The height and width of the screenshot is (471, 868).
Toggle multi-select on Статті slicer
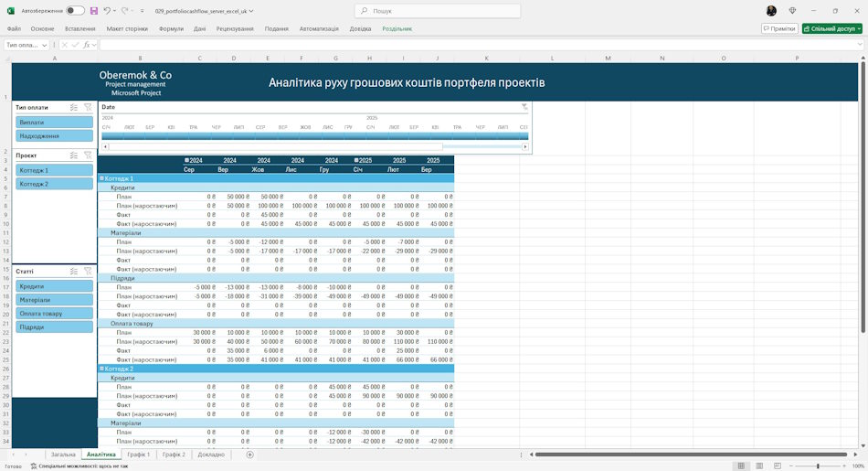coord(74,272)
